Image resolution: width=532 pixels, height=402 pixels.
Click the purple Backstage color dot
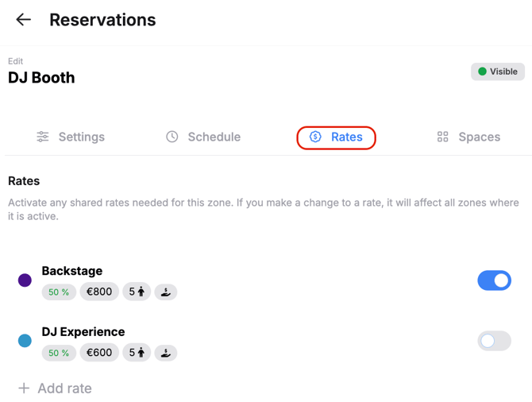pos(25,280)
